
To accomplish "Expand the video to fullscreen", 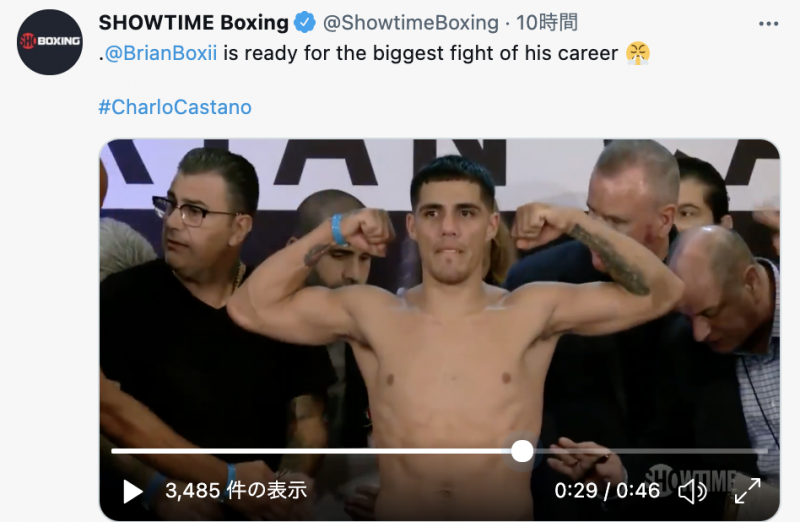I will point(747,491).
